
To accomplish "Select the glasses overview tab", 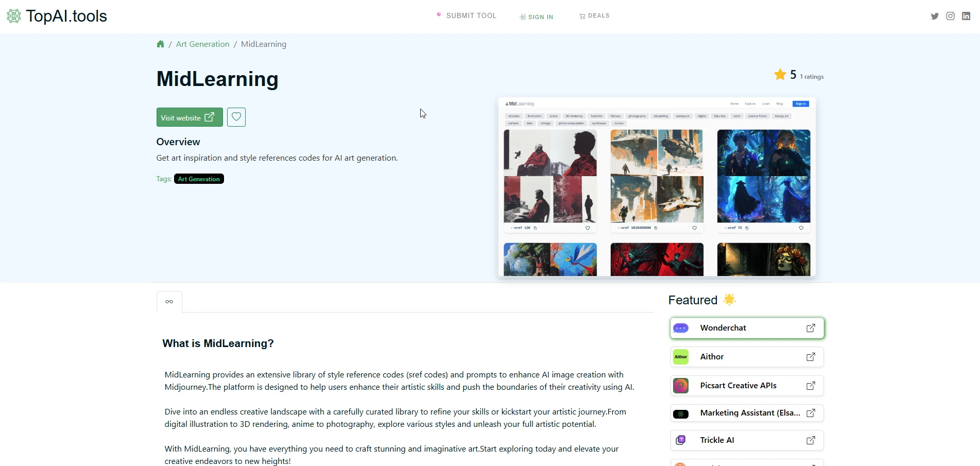I will click(169, 302).
